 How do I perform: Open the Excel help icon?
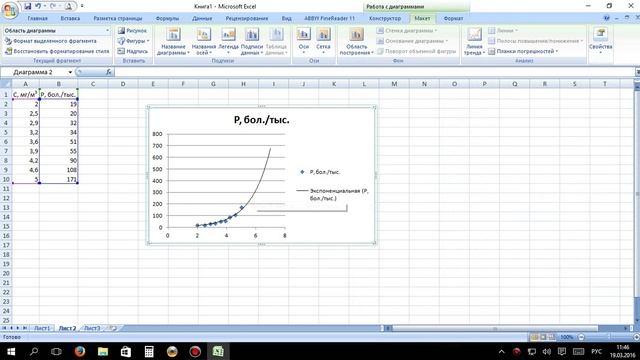coord(606,18)
